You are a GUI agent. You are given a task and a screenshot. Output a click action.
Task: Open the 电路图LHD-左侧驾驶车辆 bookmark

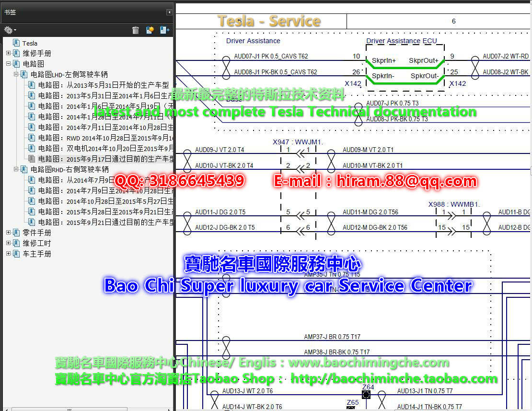pos(69,74)
